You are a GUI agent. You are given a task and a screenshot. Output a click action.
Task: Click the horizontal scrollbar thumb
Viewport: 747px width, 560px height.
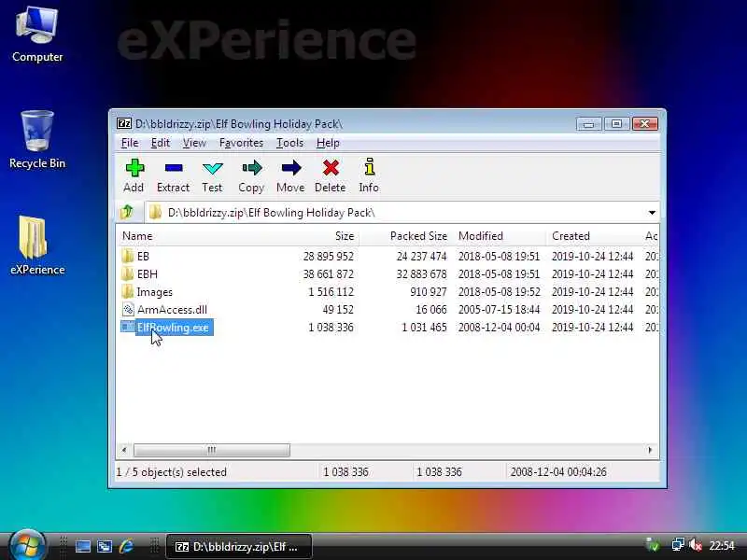(212, 450)
